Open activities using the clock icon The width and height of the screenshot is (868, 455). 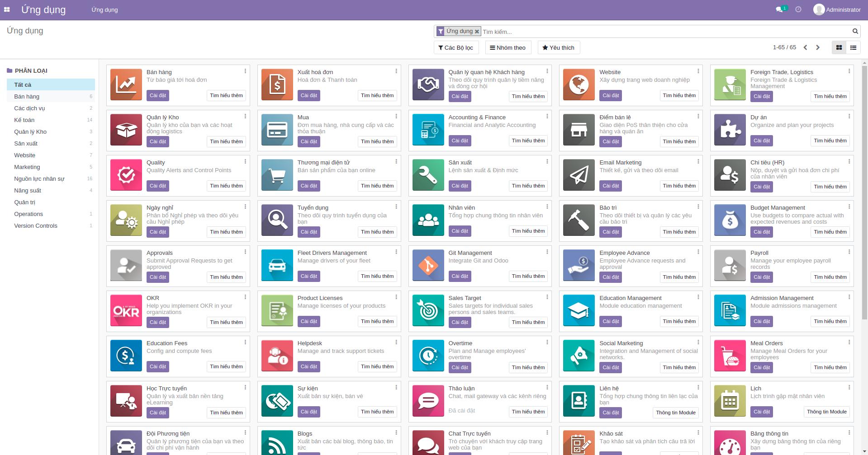tap(799, 9)
